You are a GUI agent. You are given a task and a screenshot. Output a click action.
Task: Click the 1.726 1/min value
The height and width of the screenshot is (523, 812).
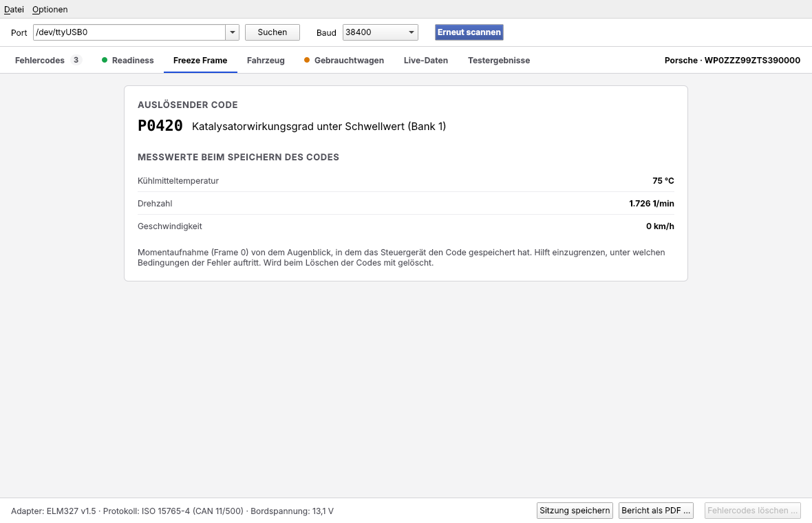click(652, 204)
